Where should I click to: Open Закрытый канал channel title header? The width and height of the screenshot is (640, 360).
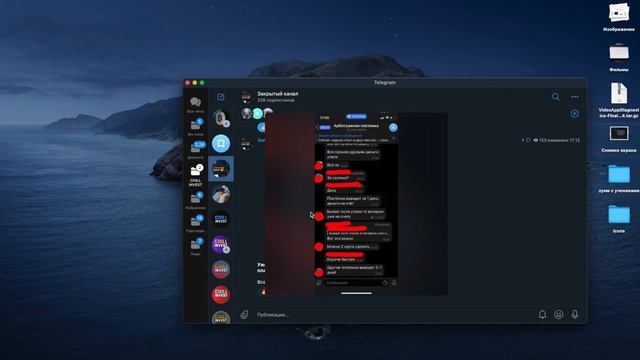click(277, 93)
